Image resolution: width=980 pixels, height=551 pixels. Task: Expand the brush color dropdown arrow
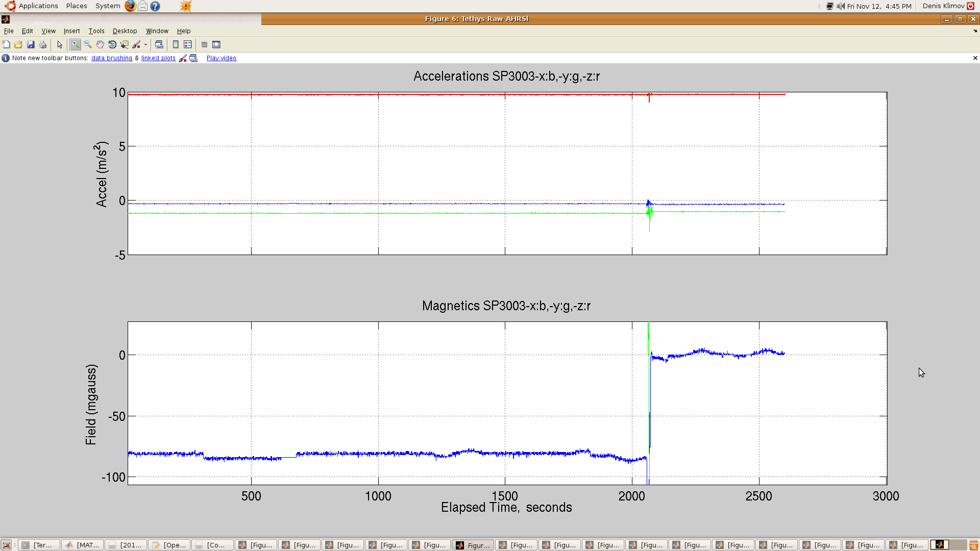pos(145,45)
